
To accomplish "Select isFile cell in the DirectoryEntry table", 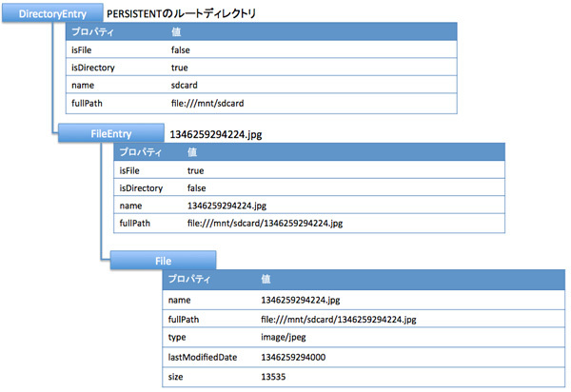I will point(82,49).
